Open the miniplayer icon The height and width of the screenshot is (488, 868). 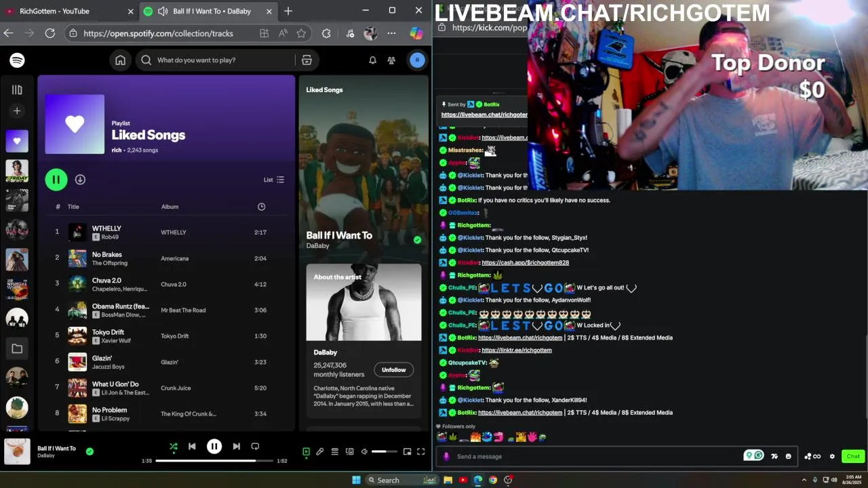coord(407,451)
